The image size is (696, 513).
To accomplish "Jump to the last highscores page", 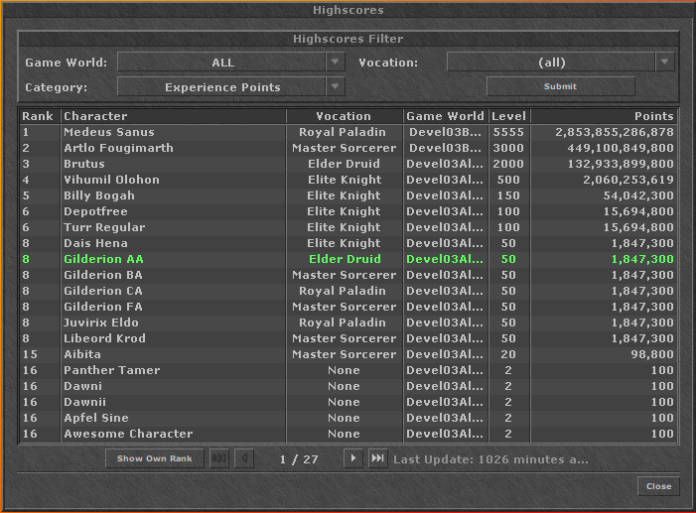I will [x=377, y=458].
